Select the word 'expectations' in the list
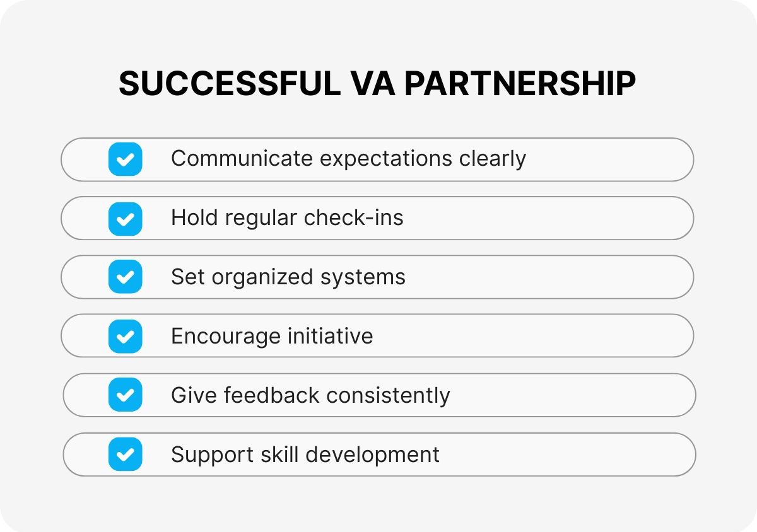Screen dimensions: 757x532 tap(385, 159)
